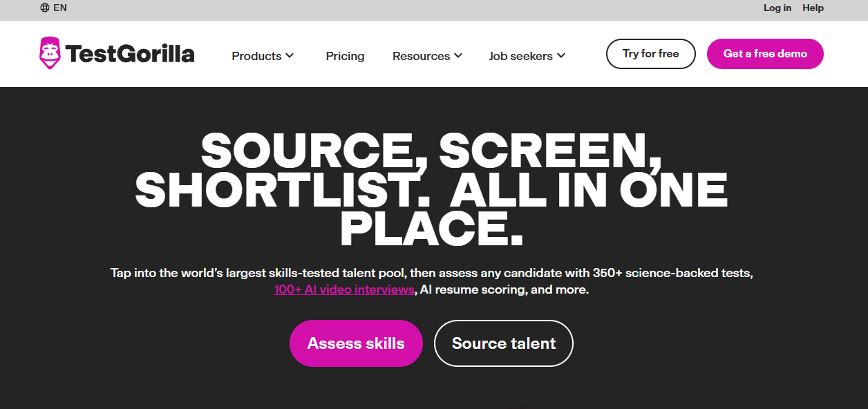Screen dimensions: 868x409
Task: Click the TestGorilla gorilla logo icon
Action: click(50, 53)
